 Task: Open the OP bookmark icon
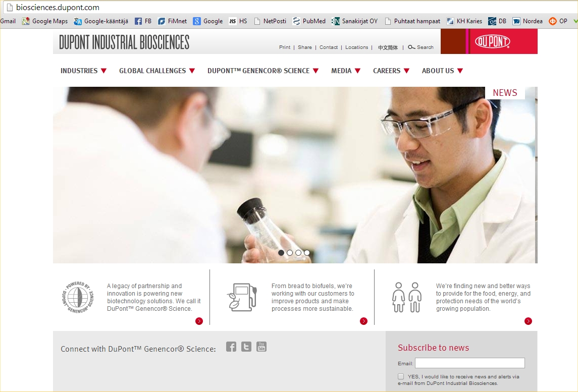(553, 21)
